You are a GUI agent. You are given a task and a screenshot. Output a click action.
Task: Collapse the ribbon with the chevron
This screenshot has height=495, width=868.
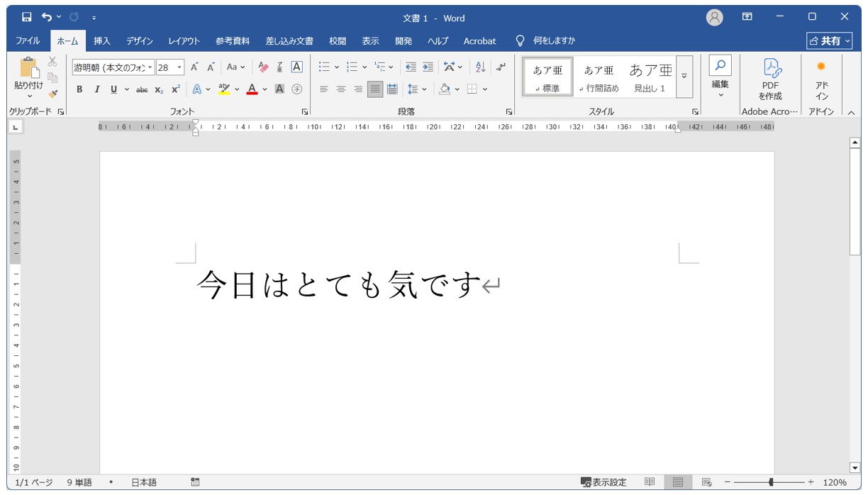[x=852, y=112]
